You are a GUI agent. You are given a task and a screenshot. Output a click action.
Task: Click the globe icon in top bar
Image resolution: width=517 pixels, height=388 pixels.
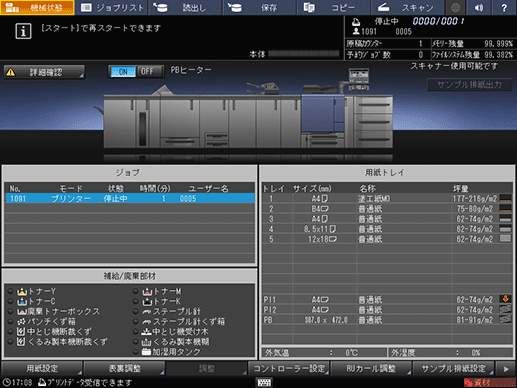(x=456, y=7)
